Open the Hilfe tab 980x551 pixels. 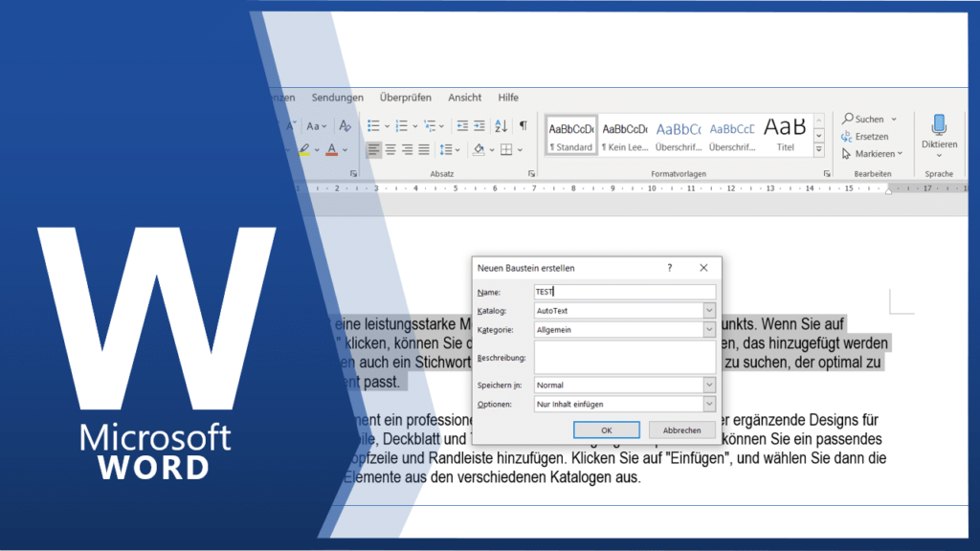point(508,98)
